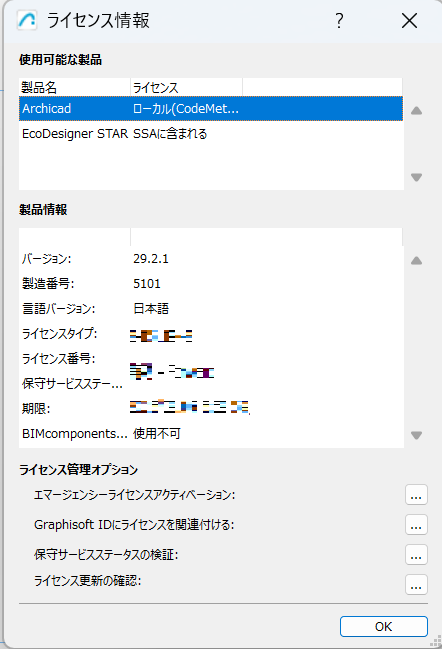Click the 製造番号 value 5101
Image resolution: width=442 pixels, height=649 pixels.
(147, 284)
